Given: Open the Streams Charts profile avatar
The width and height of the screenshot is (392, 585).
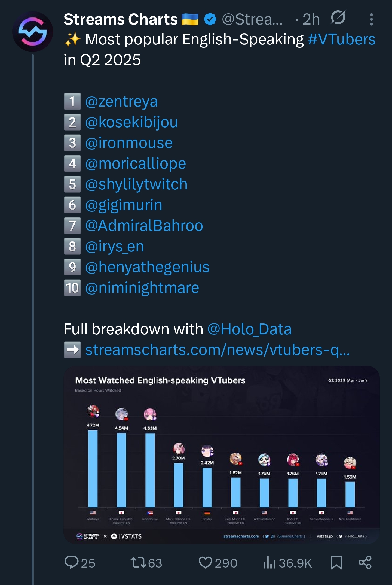Looking at the screenshot, I should pos(33,32).
